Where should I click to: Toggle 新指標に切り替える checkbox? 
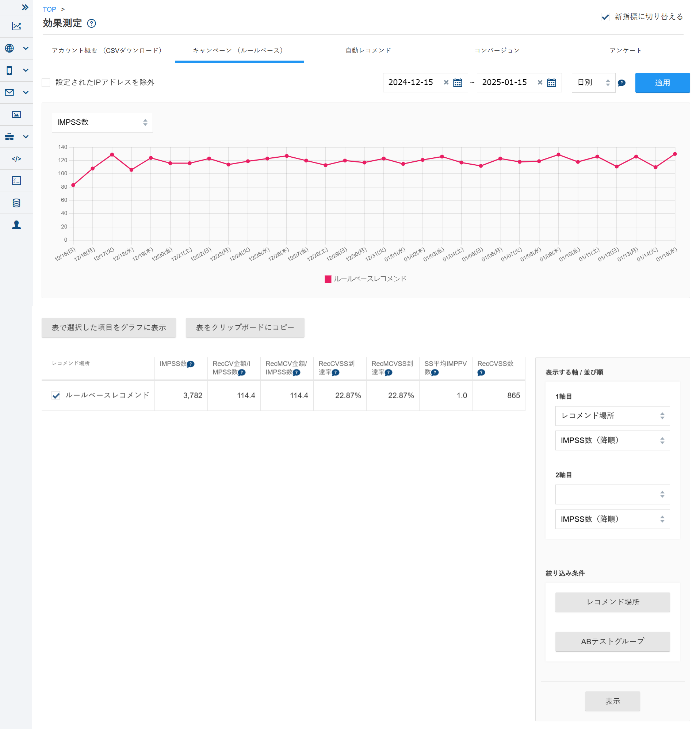(x=605, y=17)
